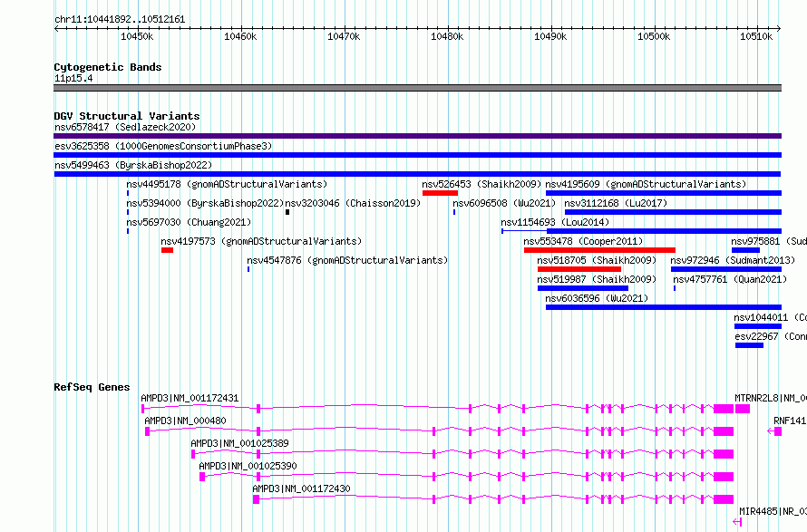Open nsv5394000 (ByrskaBishop2022) label

(205, 203)
